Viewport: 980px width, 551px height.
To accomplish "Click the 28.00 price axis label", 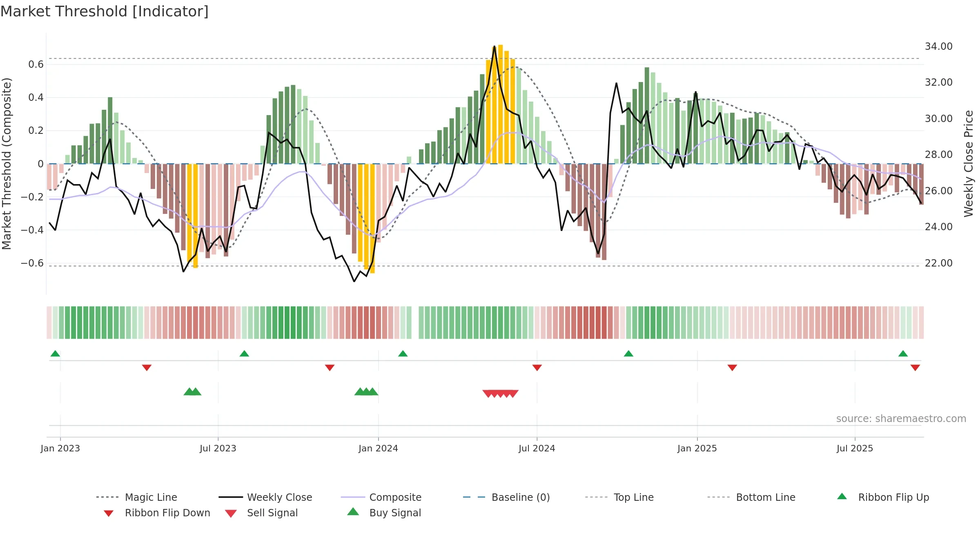I will click(939, 155).
